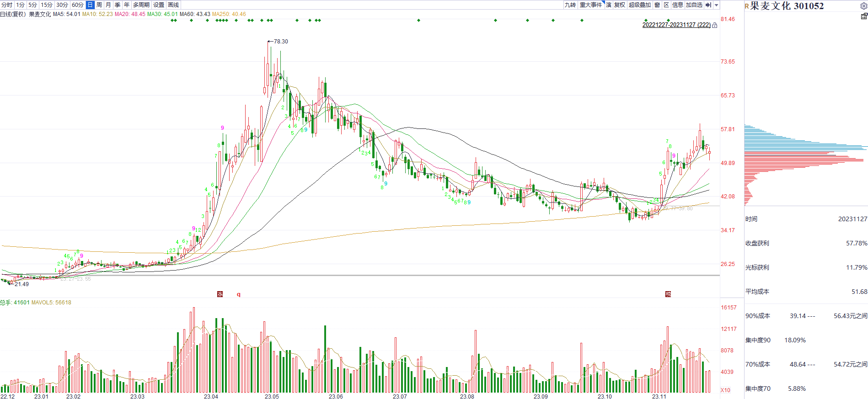Click the 21.49 low price marker
The image size is (868, 399).
(x=21, y=284)
